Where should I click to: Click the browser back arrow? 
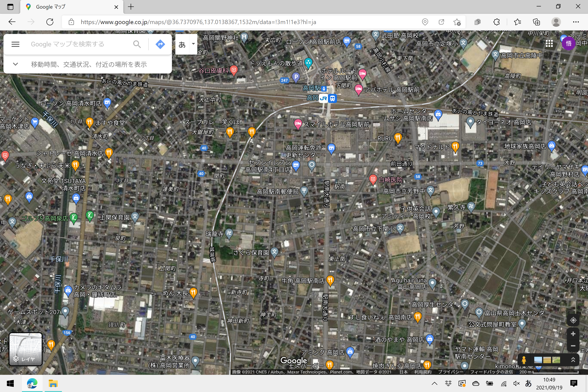click(x=12, y=22)
